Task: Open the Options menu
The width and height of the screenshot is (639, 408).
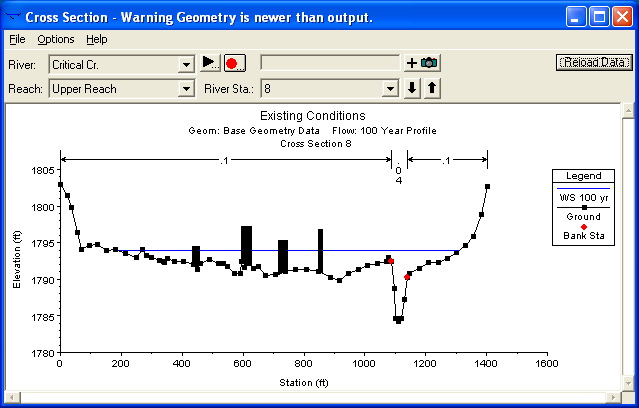Action: tap(56, 39)
